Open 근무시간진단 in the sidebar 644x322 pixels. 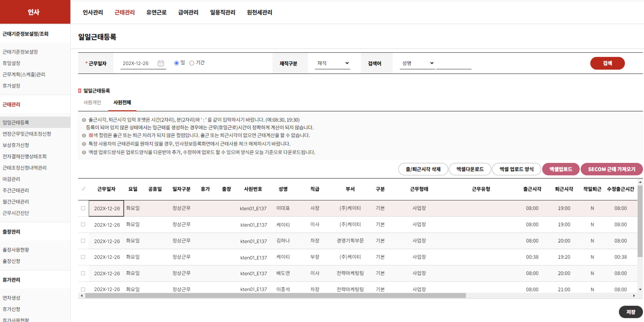(x=16, y=213)
